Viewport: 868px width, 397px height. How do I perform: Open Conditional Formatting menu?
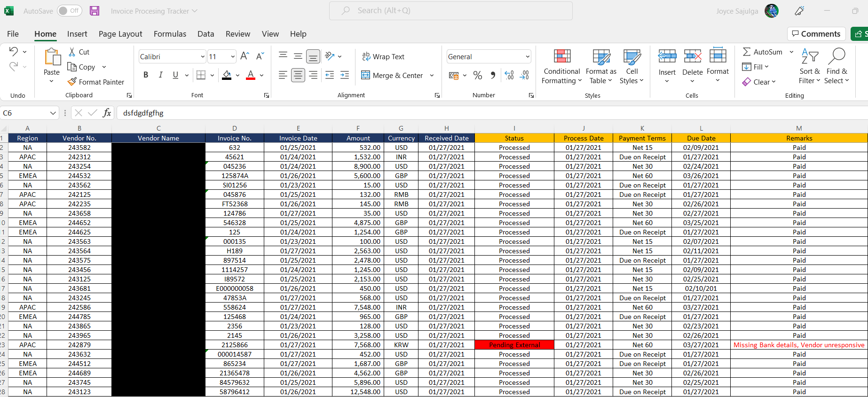point(561,67)
